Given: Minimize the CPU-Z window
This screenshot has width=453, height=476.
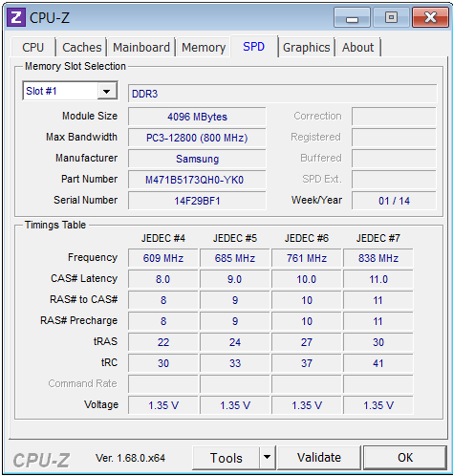Looking at the screenshot, I should tap(353, 17).
